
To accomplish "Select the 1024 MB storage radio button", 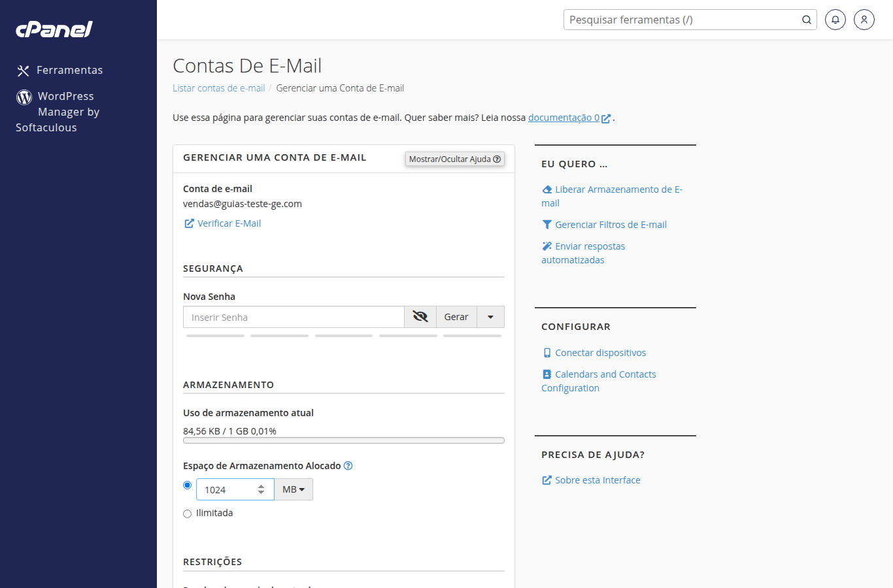I will coord(188,485).
